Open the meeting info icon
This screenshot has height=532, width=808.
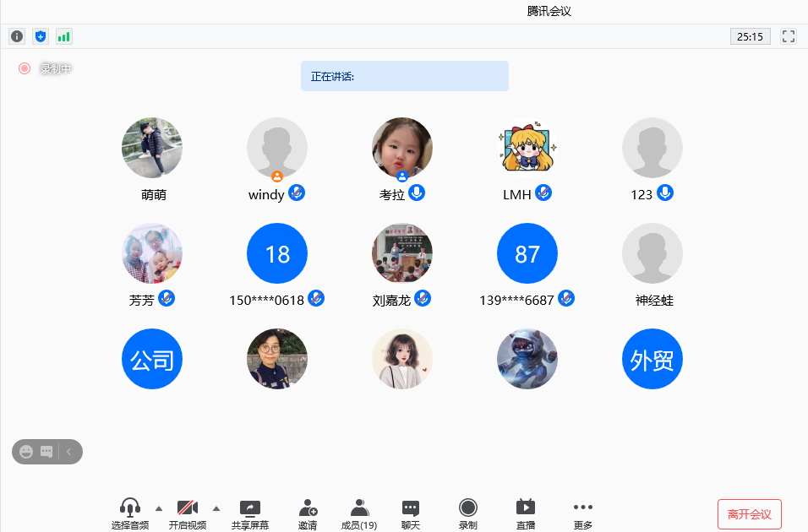[17, 36]
